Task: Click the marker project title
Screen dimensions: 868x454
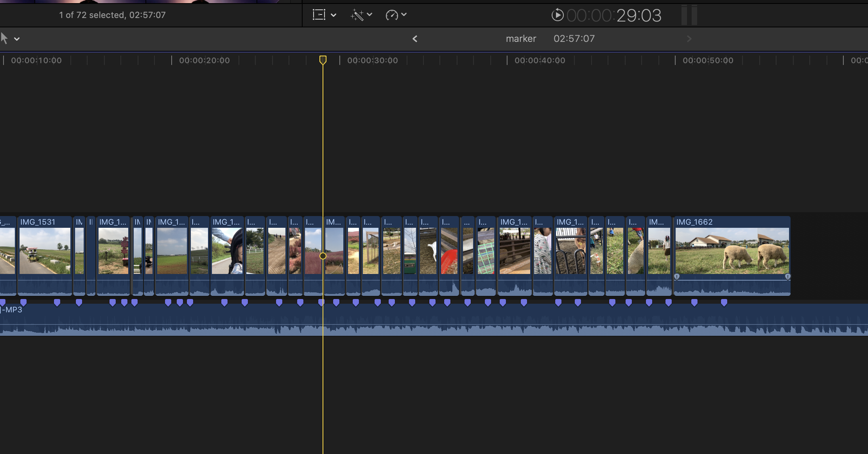Action: (x=521, y=39)
